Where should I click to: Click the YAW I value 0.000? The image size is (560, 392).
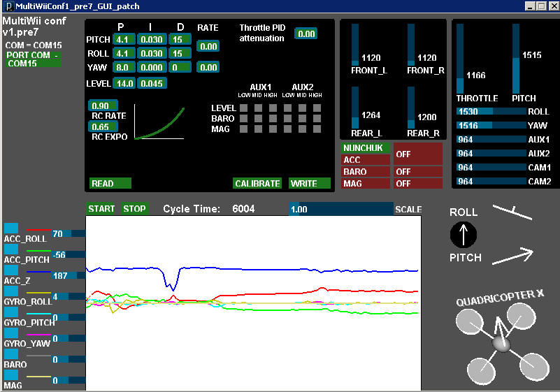[152, 67]
